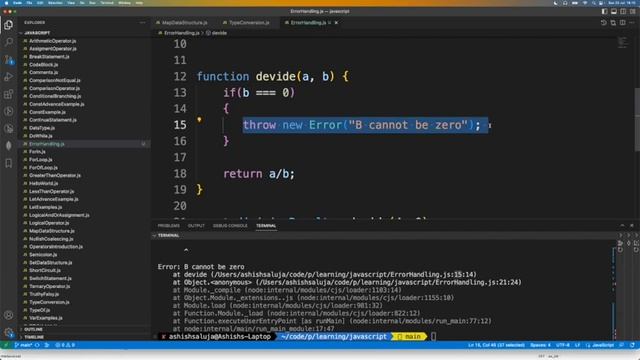The image size is (640, 360).
Task: Change the LF end-of-line sequence
Action: coord(577,345)
